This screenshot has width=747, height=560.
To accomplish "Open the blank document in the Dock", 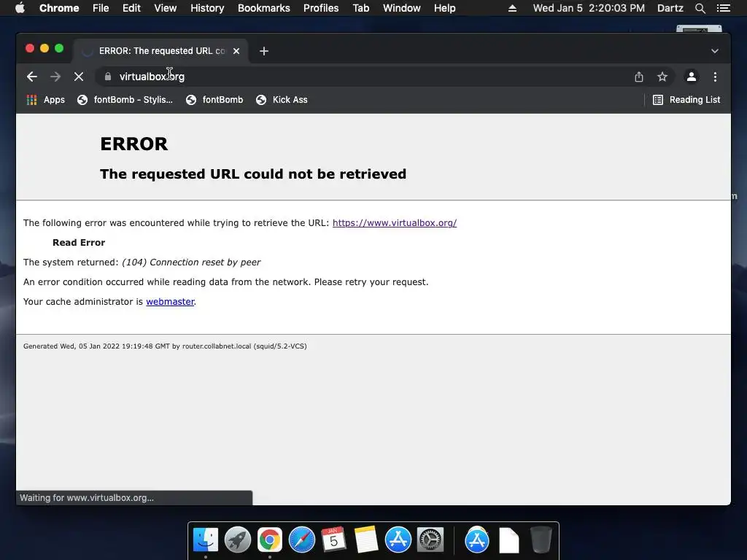I will pos(508,540).
